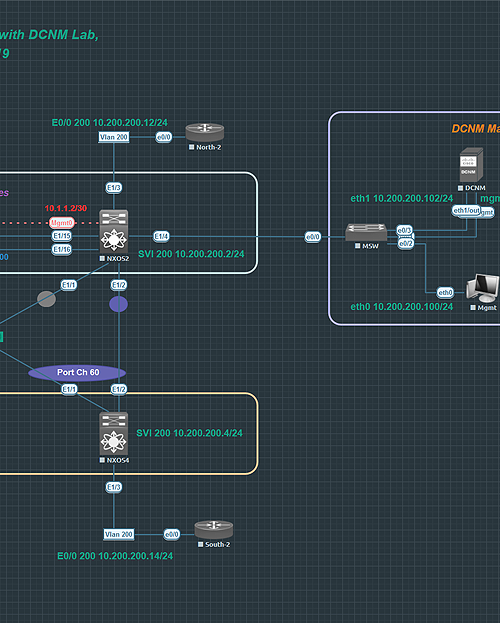500x623 pixels.
Task: Click E1/2 interface label above NXOS4
Action: point(118,389)
